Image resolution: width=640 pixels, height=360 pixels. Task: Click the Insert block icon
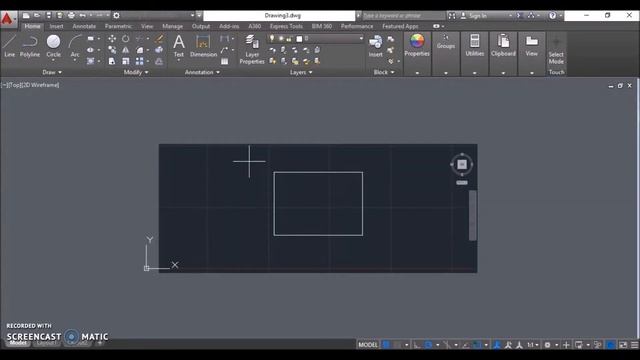pos(376,45)
